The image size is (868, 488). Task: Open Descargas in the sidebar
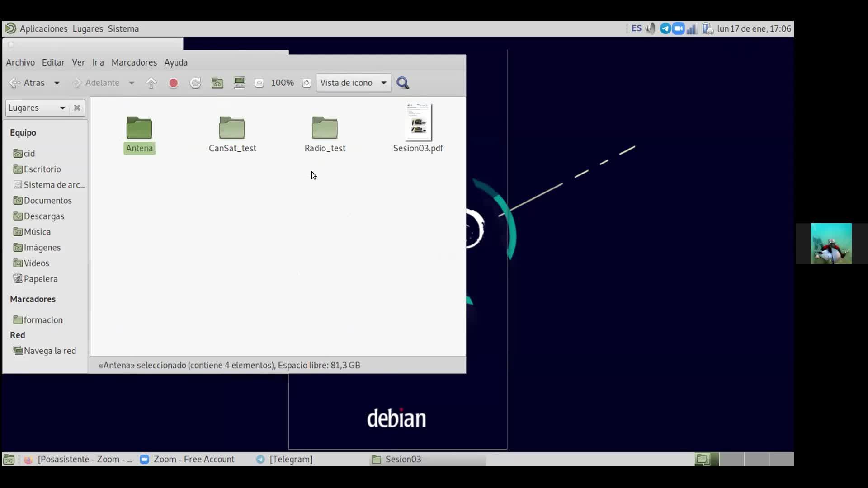(44, 216)
